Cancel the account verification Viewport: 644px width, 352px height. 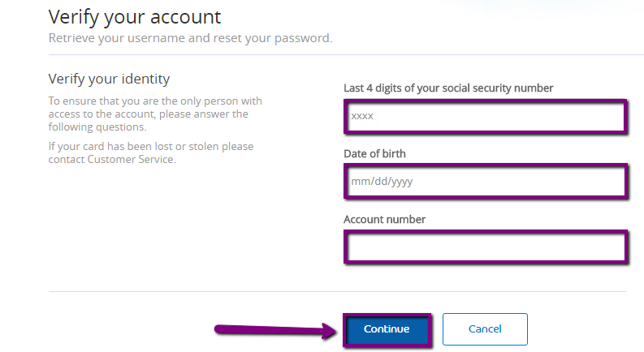(x=485, y=329)
